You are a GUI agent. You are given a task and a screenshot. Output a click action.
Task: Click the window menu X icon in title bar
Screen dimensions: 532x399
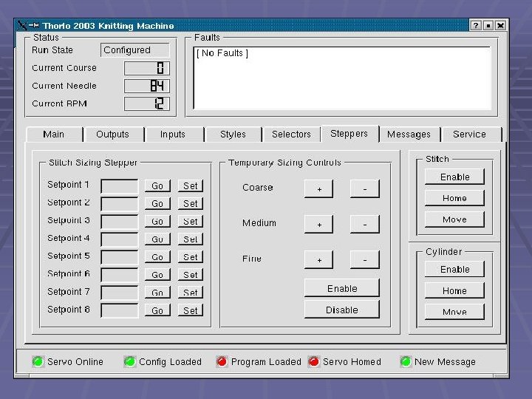(22, 25)
